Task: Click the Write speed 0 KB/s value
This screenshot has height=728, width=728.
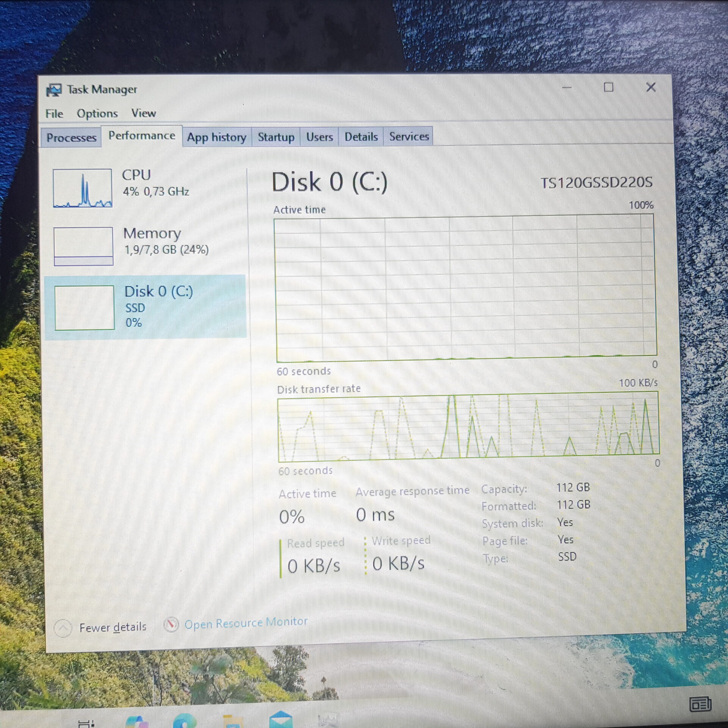Action: pyautogui.click(x=398, y=563)
